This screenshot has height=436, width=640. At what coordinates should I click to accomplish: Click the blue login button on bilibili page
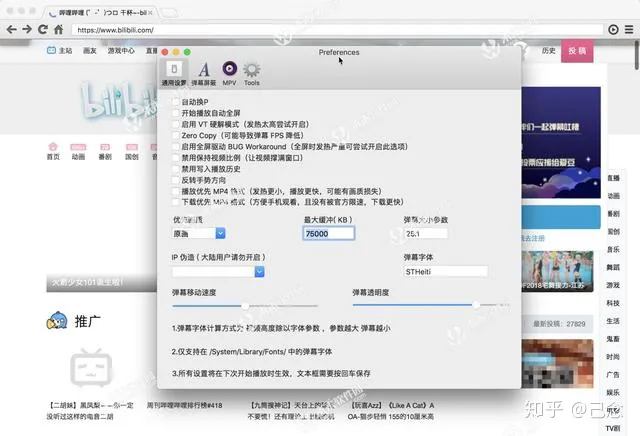click(561, 217)
